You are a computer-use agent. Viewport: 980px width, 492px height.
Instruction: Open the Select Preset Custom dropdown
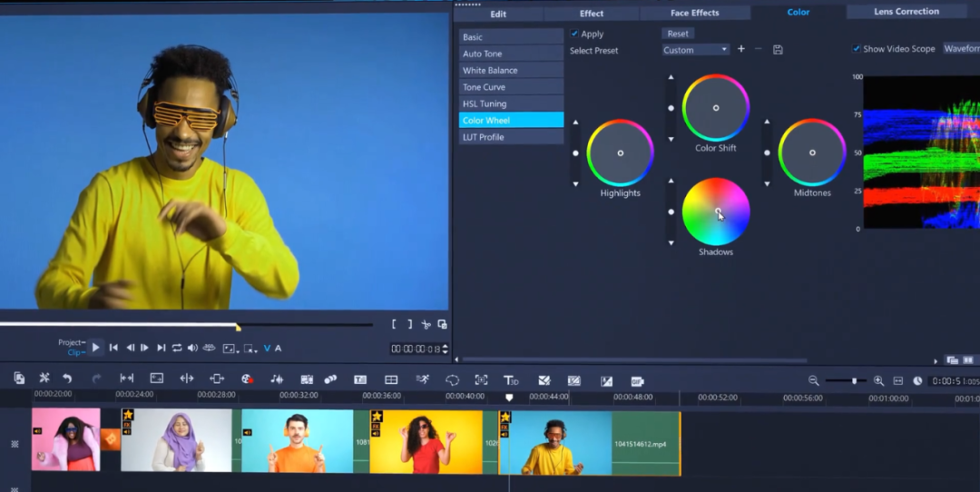coord(695,50)
